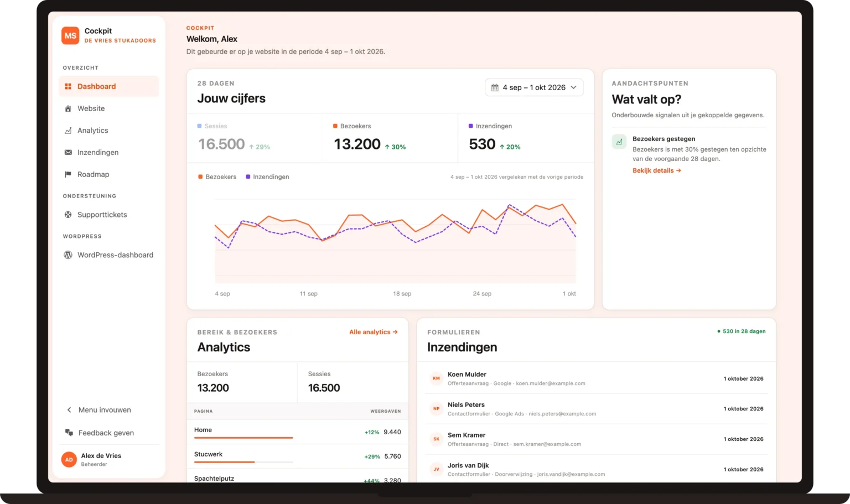The height and width of the screenshot is (504, 850).
Task: Click the JV avatar for Joris van Dijk
Action: 436,470
